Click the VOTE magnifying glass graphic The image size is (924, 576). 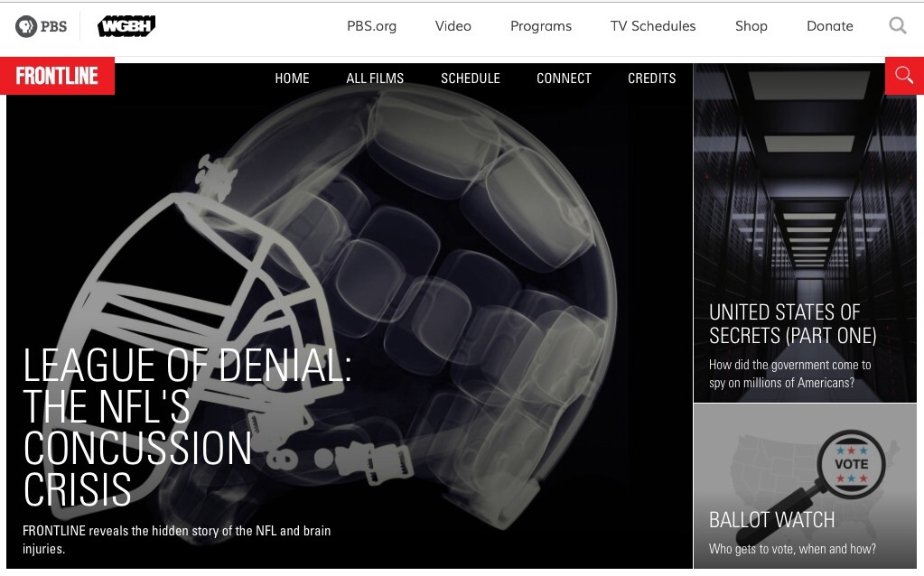(841, 471)
